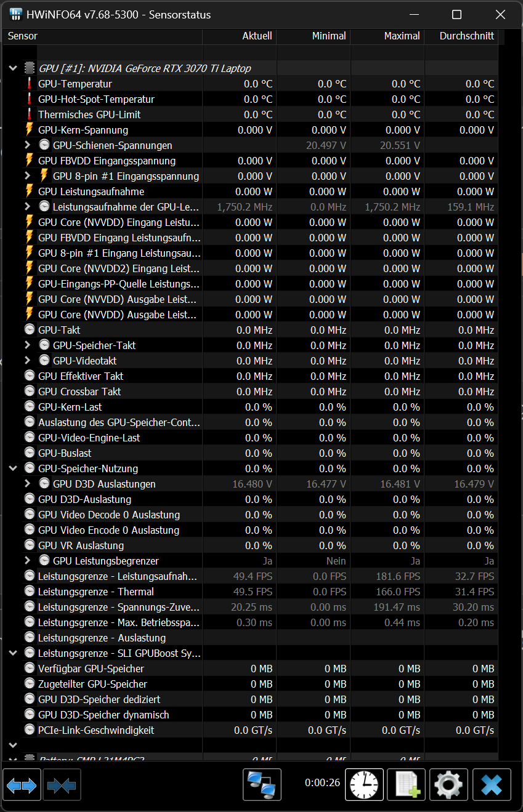
Task: Start logging with the file-plus button
Action: point(407,785)
